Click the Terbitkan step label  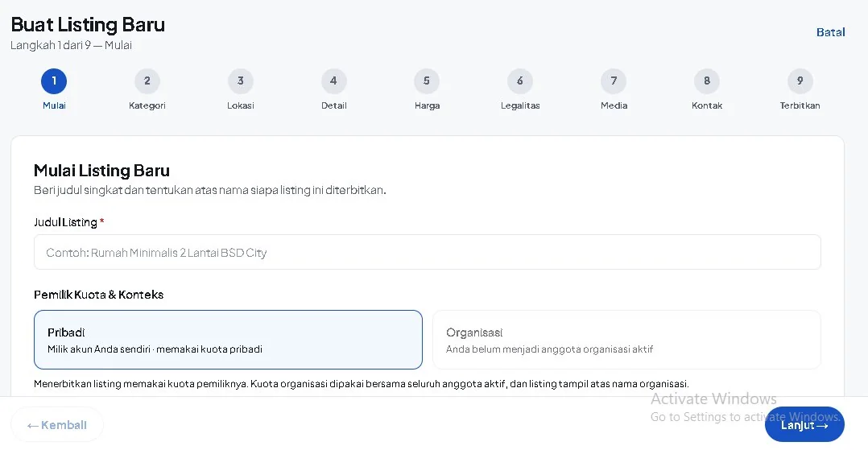coord(800,105)
